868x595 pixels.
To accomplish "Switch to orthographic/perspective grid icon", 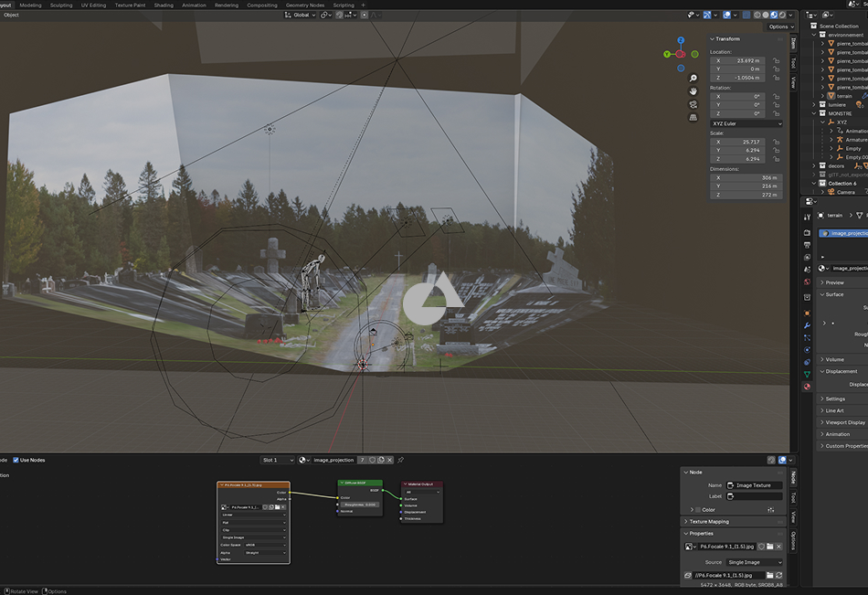I will coord(693,117).
